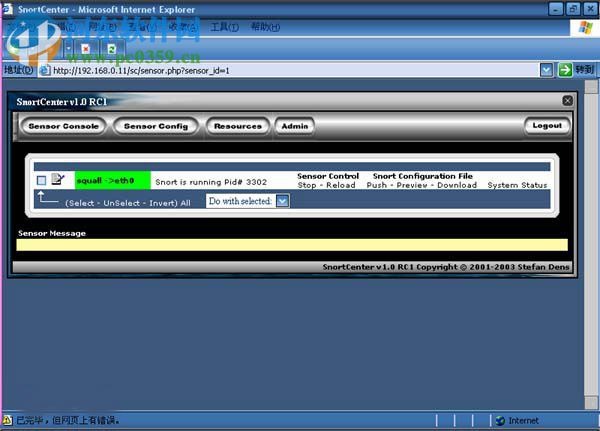Click the browser Stop toolbar icon
Screen dimensions: 600x431
pos(85,49)
